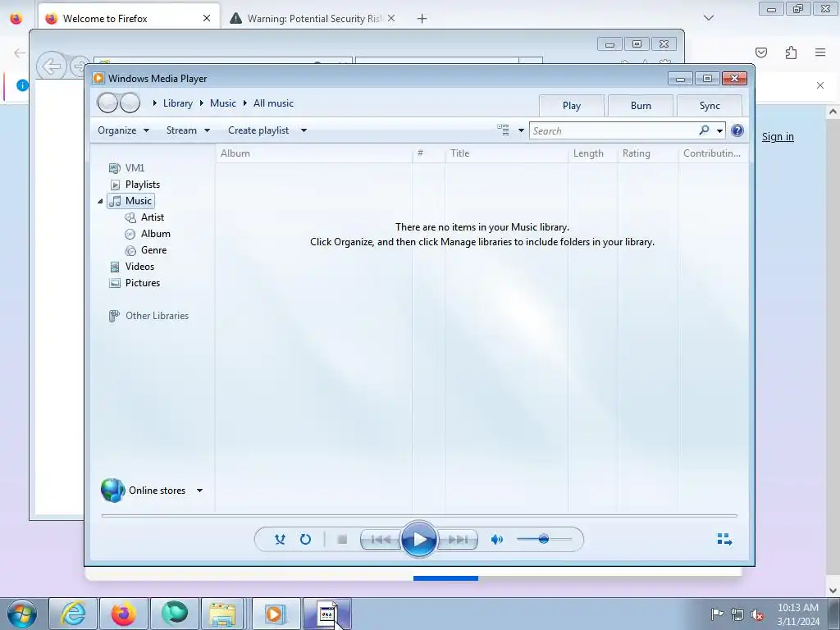The height and width of the screenshot is (630, 840).
Task: Start playback with the big Play button
Action: 418,540
